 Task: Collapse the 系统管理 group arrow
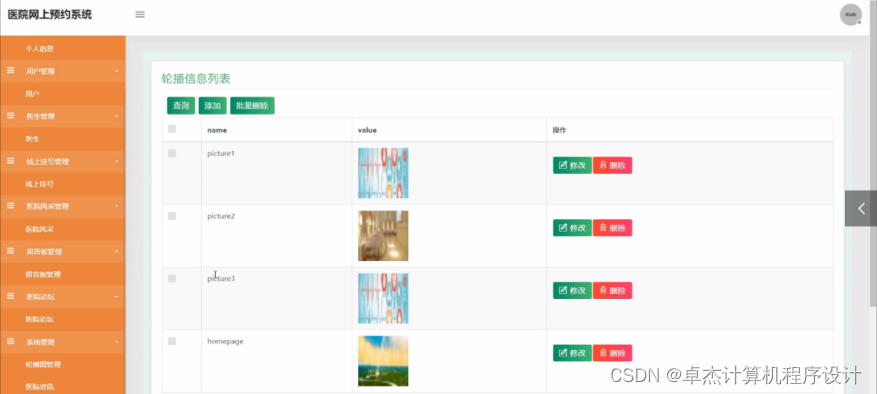[x=116, y=341]
